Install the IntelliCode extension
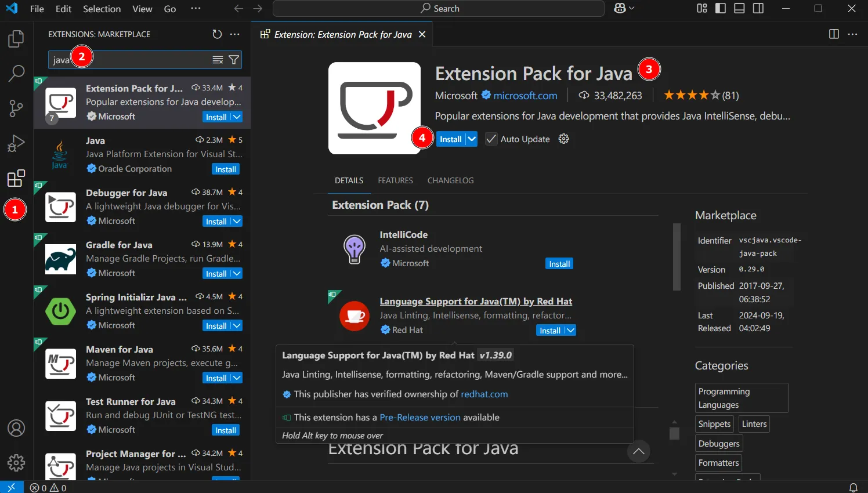868x493 pixels. coord(559,264)
